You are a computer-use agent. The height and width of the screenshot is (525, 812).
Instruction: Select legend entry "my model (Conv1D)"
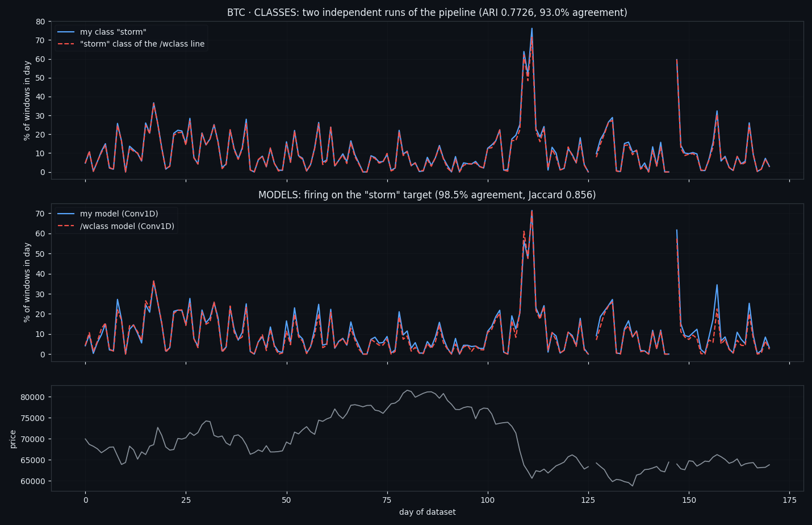click(119, 214)
